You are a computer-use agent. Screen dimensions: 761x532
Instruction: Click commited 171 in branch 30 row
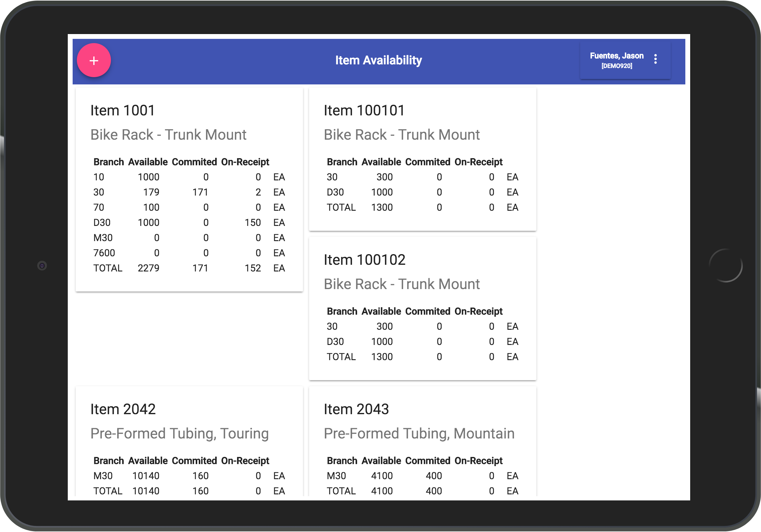point(201,193)
